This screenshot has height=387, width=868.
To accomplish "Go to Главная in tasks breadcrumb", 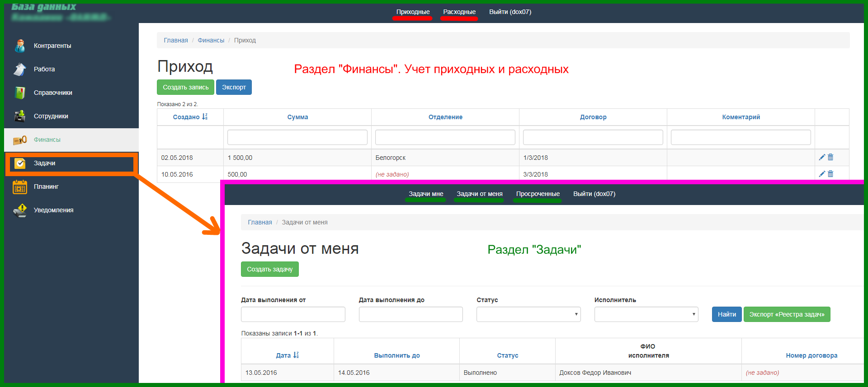I will pyautogui.click(x=260, y=222).
